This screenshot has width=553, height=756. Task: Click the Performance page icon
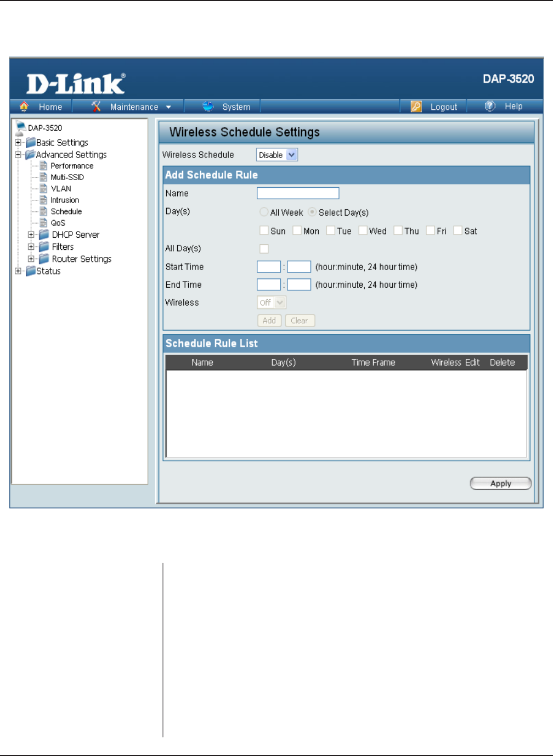point(43,166)
